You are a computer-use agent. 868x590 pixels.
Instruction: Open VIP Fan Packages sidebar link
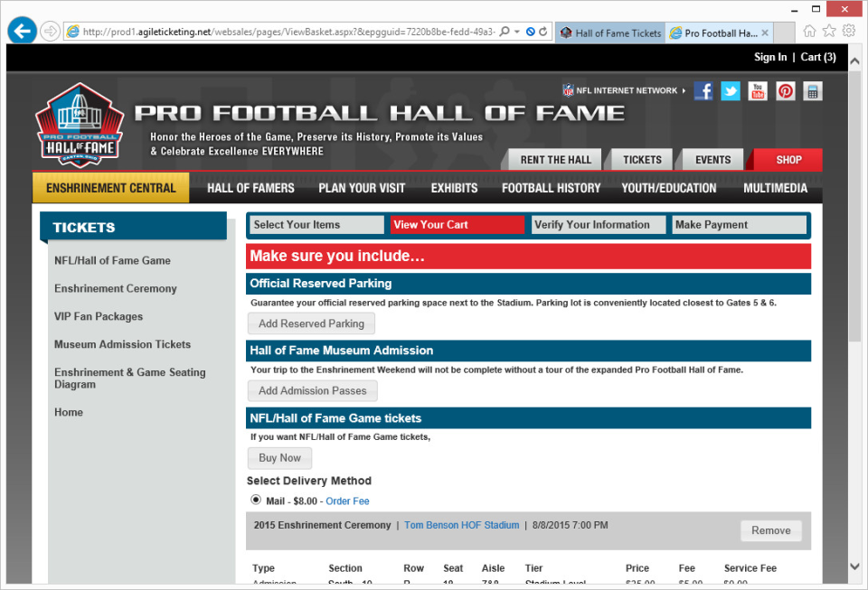99,316
